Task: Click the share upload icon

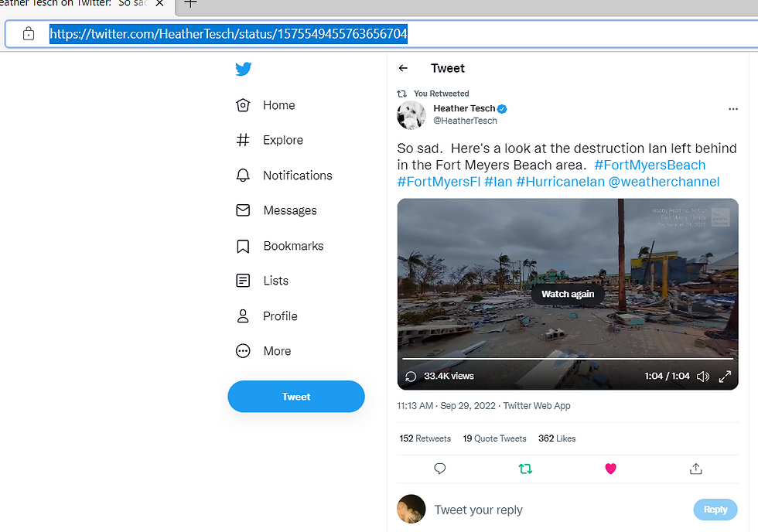Action: pos(695,469)
